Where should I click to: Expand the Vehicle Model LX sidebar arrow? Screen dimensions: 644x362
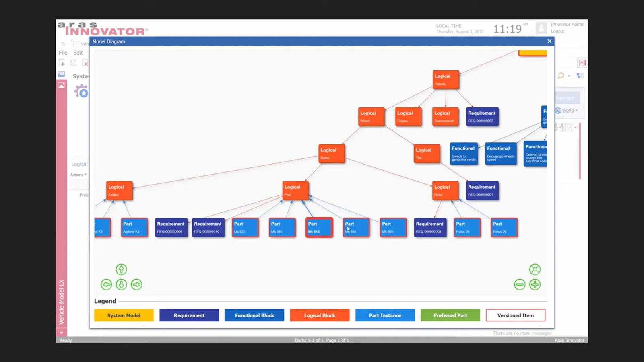pos(61,333)
